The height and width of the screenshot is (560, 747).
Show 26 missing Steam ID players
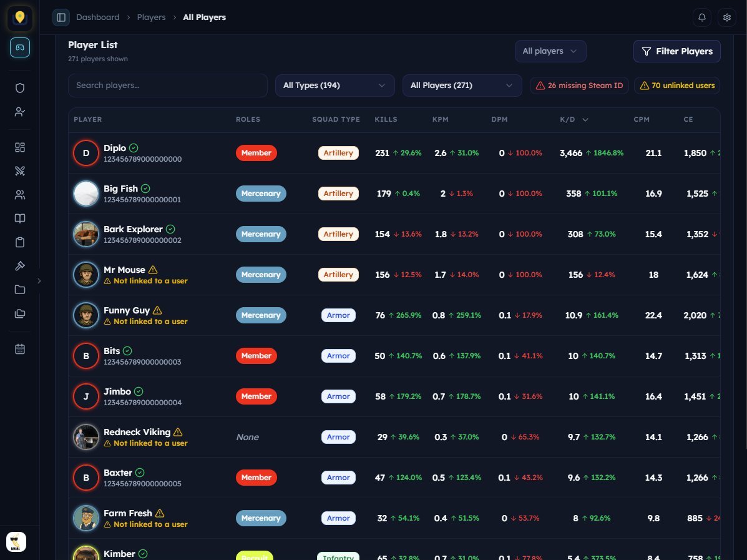pyautogui.click(x=579, y=86)
